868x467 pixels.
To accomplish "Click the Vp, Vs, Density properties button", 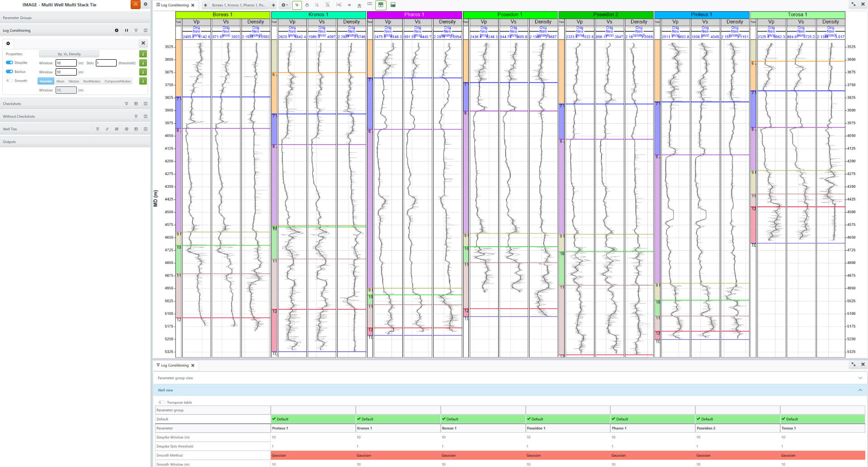I will point(69,54).
